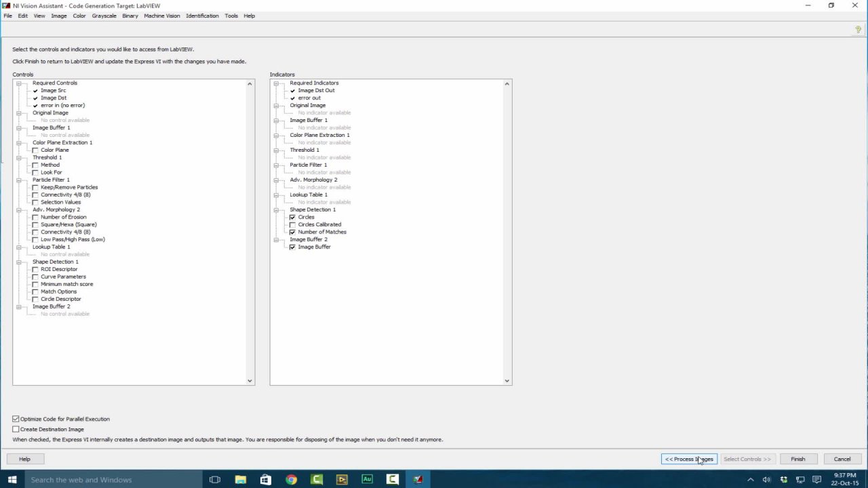
Task: Uncheck the Number of Matches indicator
Action: [292, 232]
